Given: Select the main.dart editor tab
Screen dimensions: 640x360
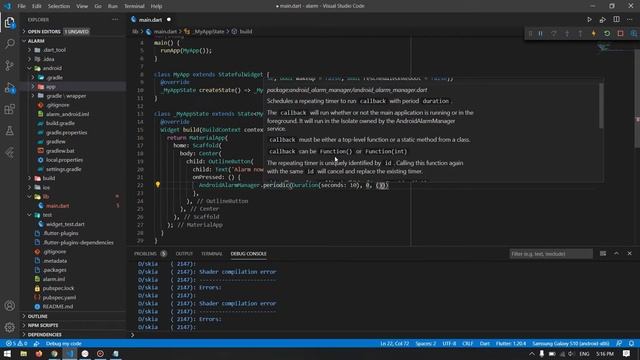Looking at the screenshot, I should tap(151, 20).
